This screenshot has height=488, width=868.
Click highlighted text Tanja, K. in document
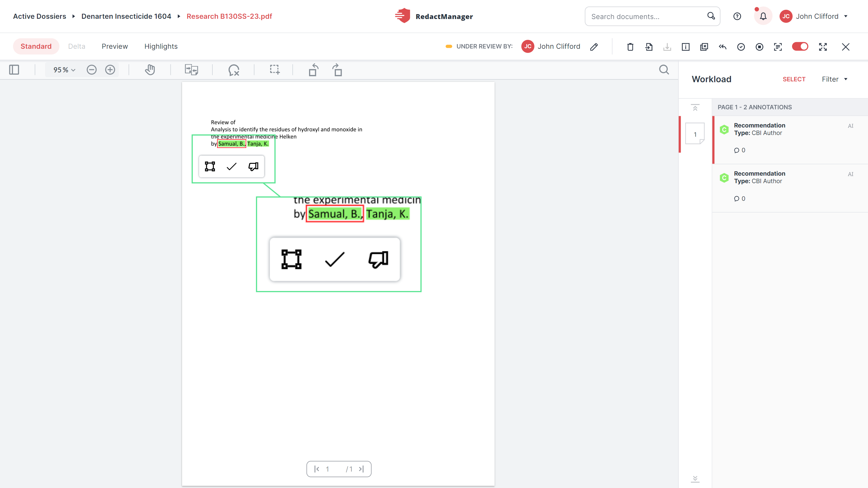click(x=258, y=143)
